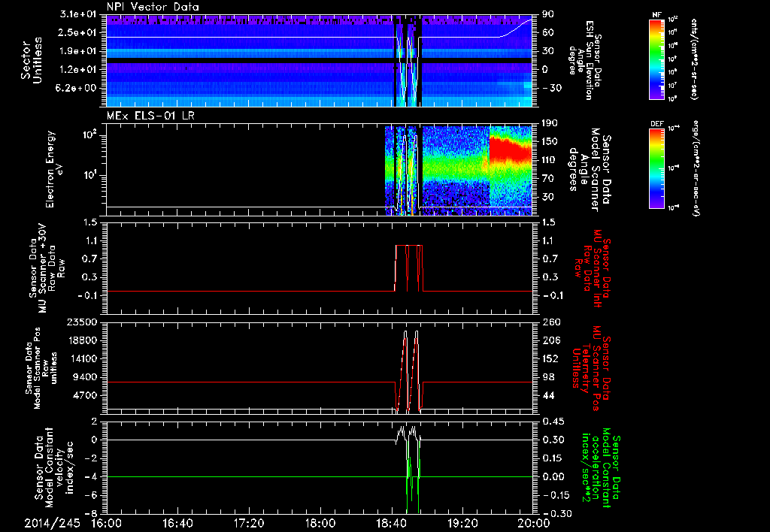Click the "16:40" time axis label
This screenshot has width=770, height=532.
pyautogui.click(x=177, y=523)
